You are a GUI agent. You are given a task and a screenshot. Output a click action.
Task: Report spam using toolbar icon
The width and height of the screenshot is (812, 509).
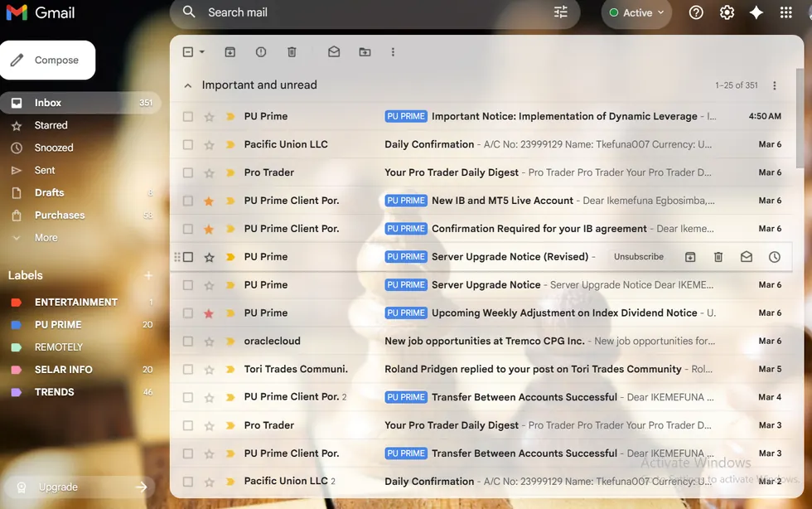pyautogui.click(x=261, y=52)
